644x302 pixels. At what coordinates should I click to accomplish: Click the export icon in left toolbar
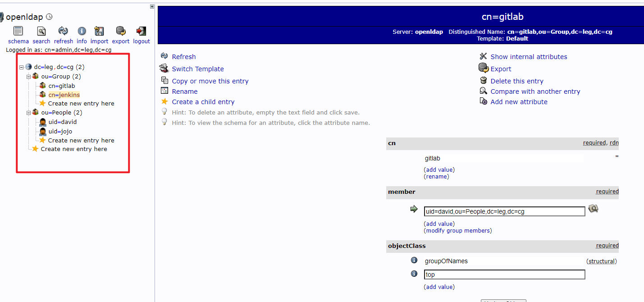[120, 31]
